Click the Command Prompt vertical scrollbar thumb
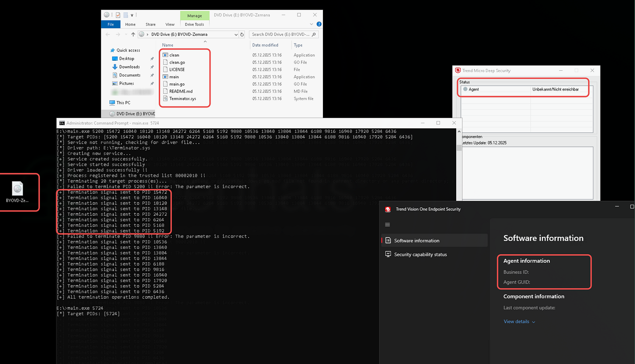This screenshot has height=364, width=635. point(459,147)
